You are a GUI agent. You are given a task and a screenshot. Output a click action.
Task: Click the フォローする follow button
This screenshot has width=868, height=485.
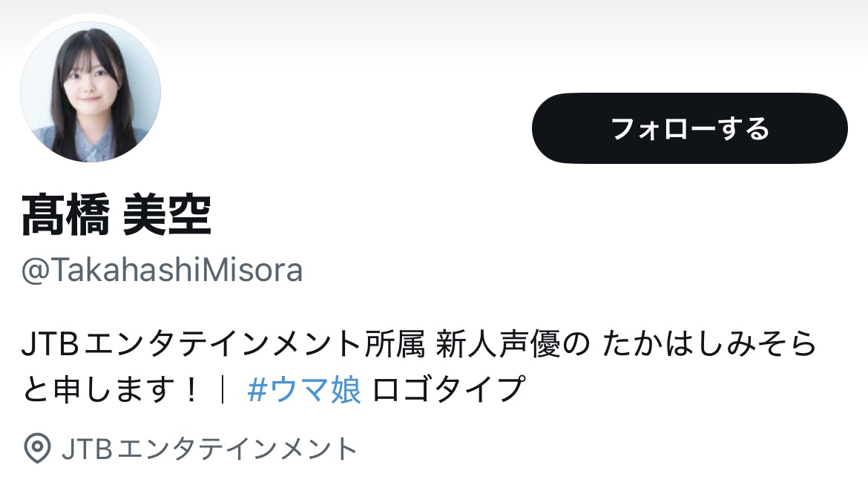[690, 128]
